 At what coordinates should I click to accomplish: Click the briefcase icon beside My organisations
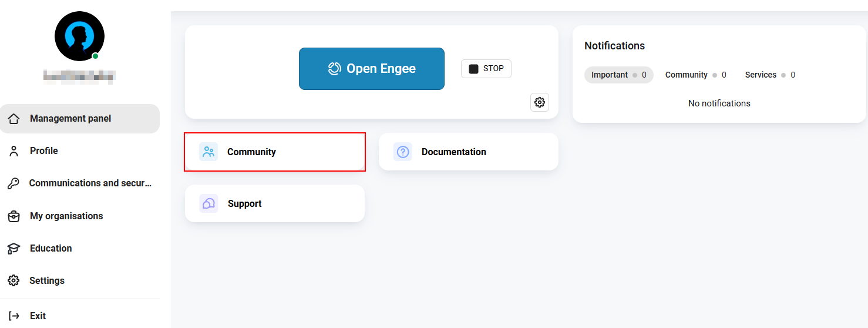point(14,216)
